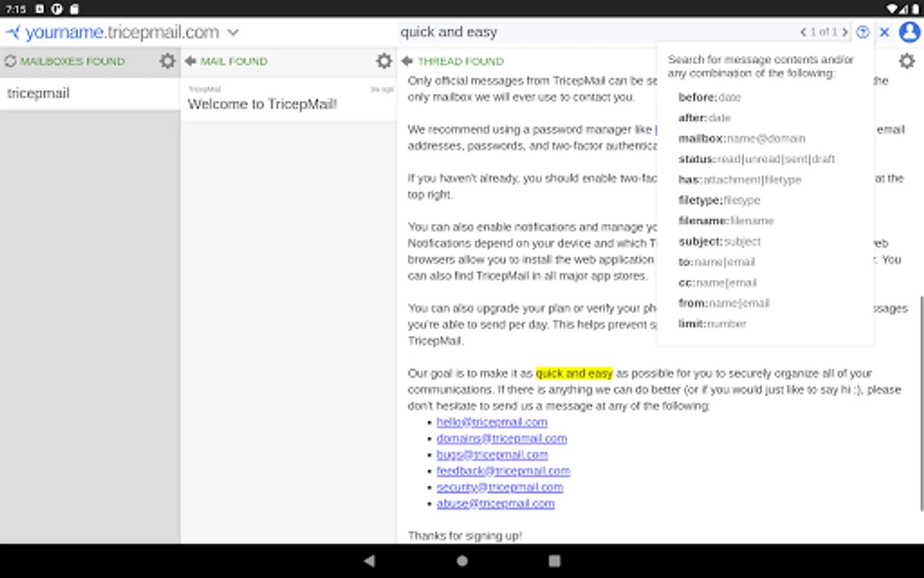Screen dimensions: 924x578
Task: Open the Mail Found settings gear
Action: 384,61
